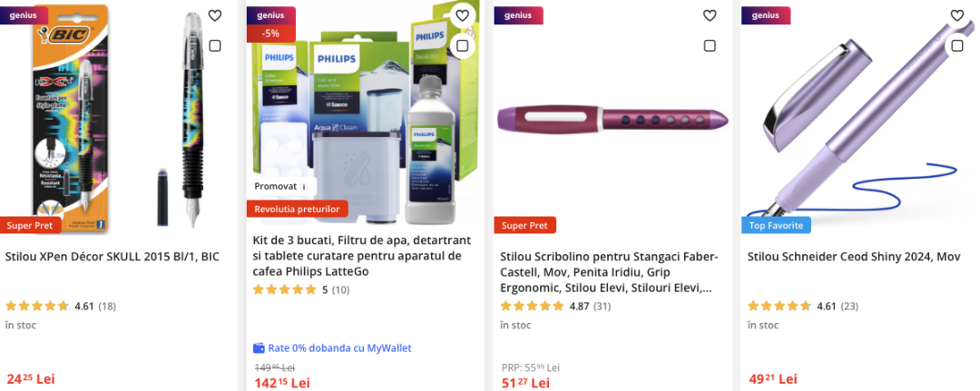Click the MyWallet wallet icon
Image resolution: width=980 pixels, height=391 pixels.
(259, 348)
